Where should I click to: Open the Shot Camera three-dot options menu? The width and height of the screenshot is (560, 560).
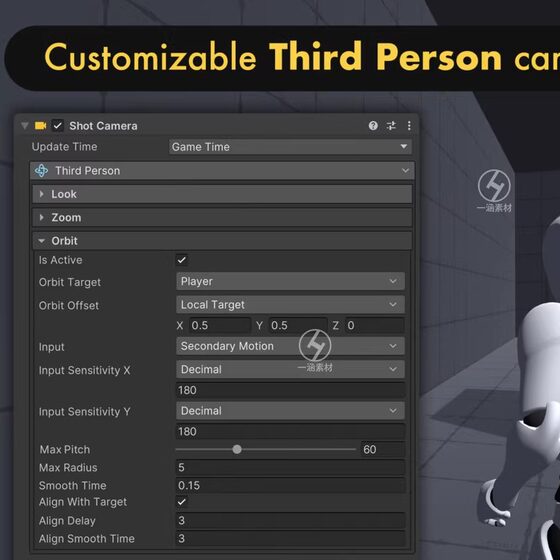tap(409, 126)
